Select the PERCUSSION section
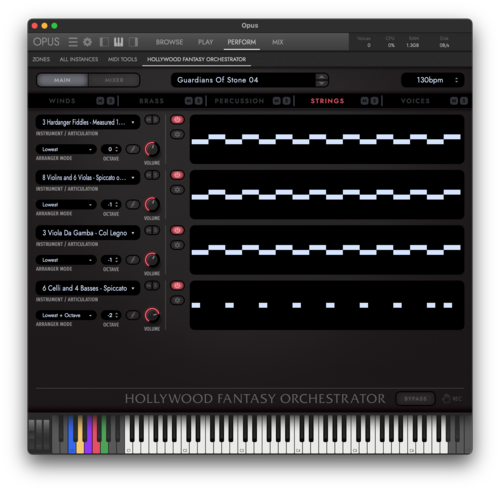This screenshot has height=491, width=500. pyautogui.click(x=239, y=101)
